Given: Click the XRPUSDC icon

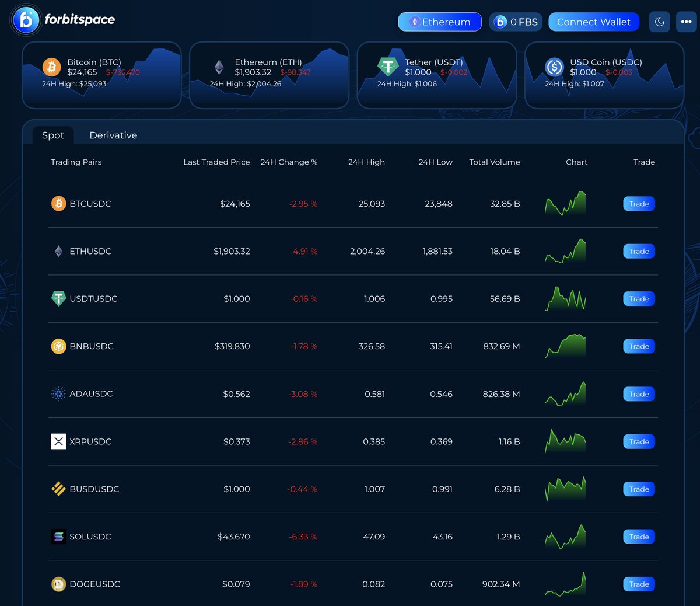Looking at the screenshot, I should coord(58,441).
